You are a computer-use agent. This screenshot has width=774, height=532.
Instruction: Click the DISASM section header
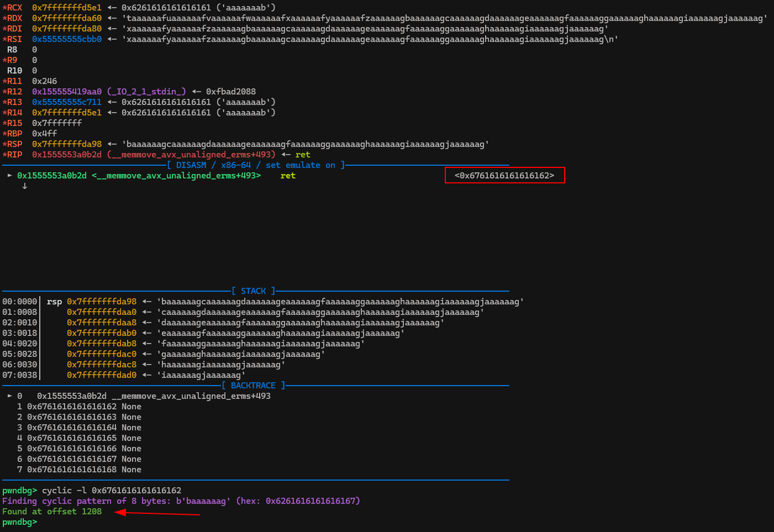(256, 165)
